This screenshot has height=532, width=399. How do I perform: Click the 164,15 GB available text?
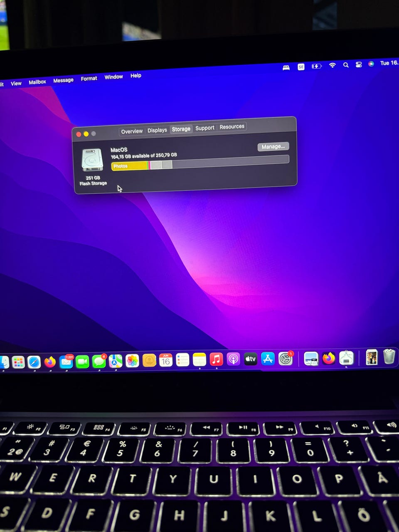144,156
